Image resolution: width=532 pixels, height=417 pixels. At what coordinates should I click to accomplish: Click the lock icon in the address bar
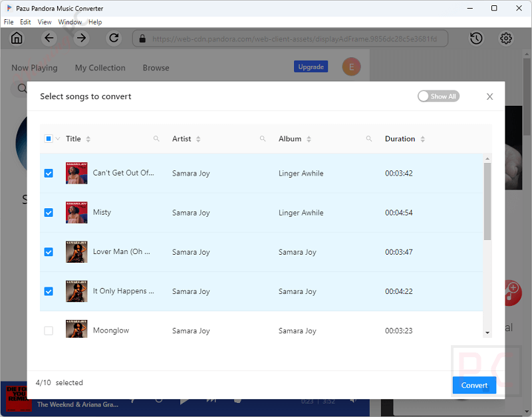[x=142, y=39]
